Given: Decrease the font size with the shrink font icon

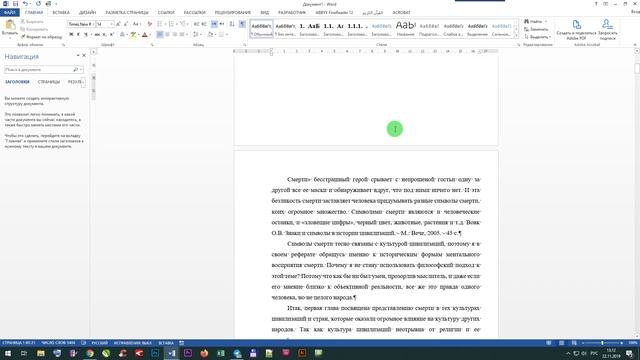Looking at the screenshot, I should click(126, 24).
